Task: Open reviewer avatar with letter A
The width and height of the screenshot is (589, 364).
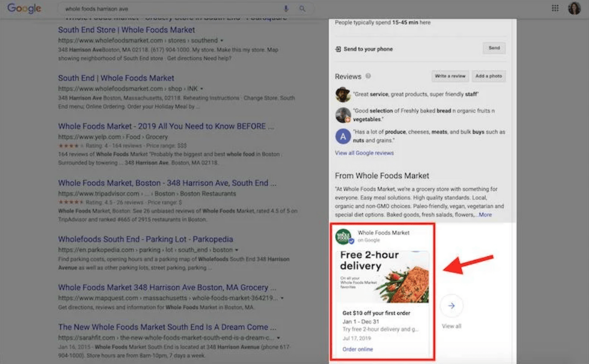Action: coord(343,136)
